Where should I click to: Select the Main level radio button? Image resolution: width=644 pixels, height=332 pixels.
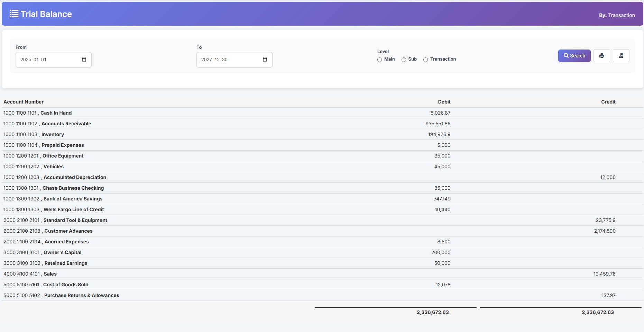[x=379, y=60]
